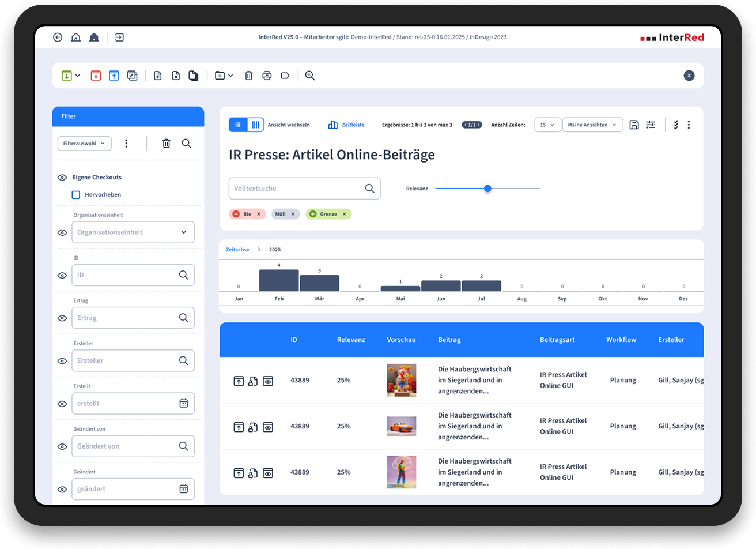Toggle visibility of the Ersteller filter
The image size is (756, 549).
(x=62, y=361)
